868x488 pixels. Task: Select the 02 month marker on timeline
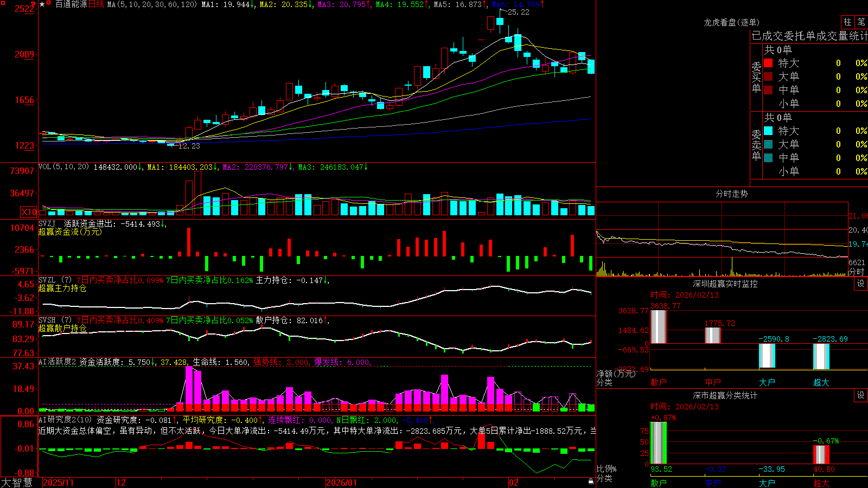[514, 483]
